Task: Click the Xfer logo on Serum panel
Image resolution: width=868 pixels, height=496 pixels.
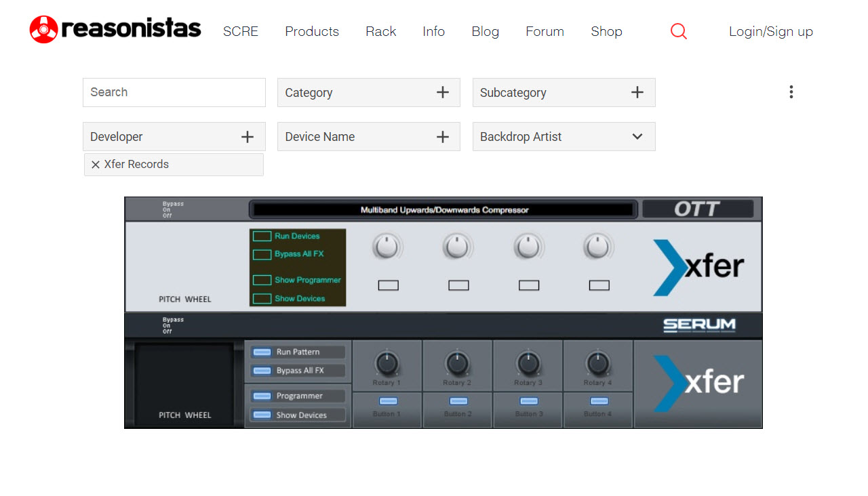Action: pyautogui.click(x=698, y=383)
